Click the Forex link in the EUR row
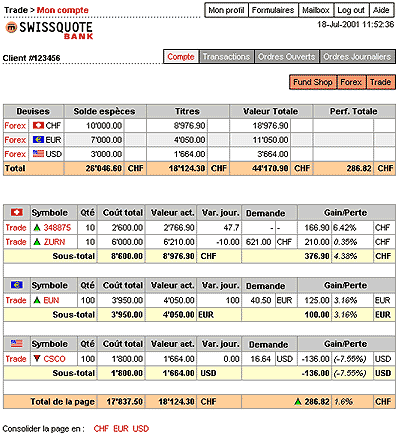The image size is (399, 435). [x=15, y=140]
